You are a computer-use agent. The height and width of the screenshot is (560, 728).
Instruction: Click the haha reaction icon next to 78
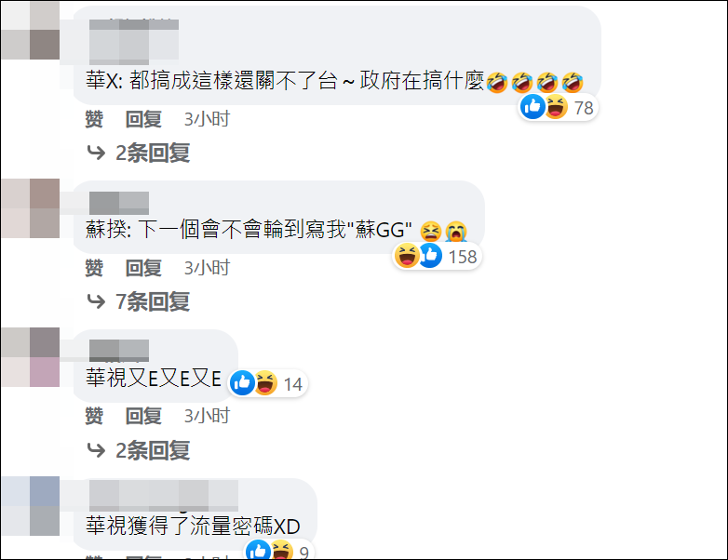tap(556, 107)
